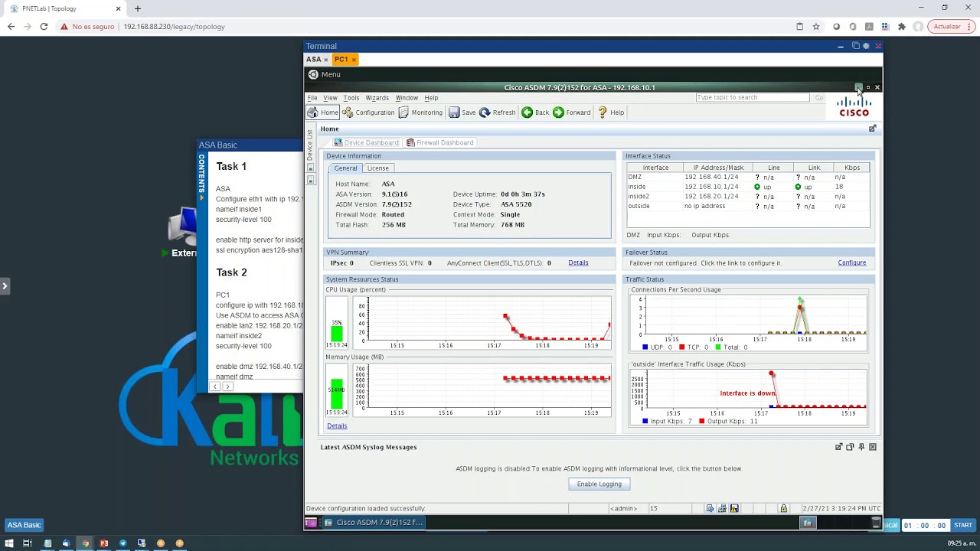Click the padlock icon in ASDM status bar
The width and height of the screenshot is (980, 551).
coord(783,508)
